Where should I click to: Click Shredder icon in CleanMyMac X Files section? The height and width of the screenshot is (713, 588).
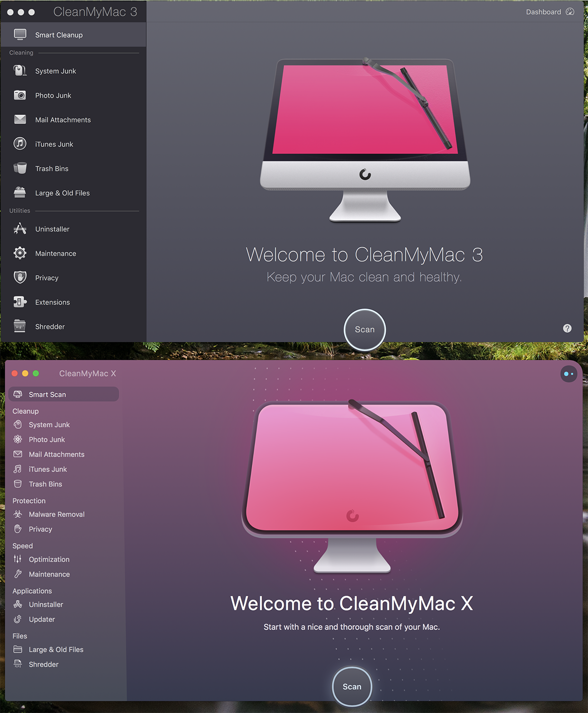18,664
